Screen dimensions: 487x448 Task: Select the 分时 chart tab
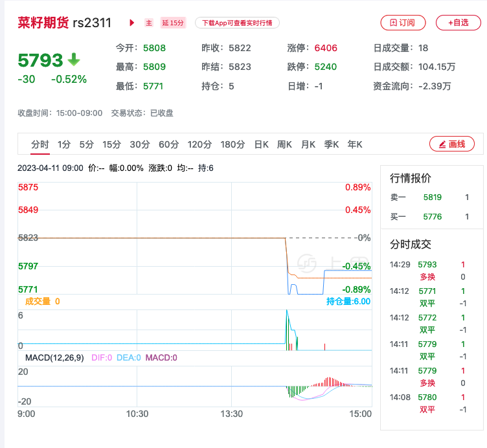tap(40, 144)
